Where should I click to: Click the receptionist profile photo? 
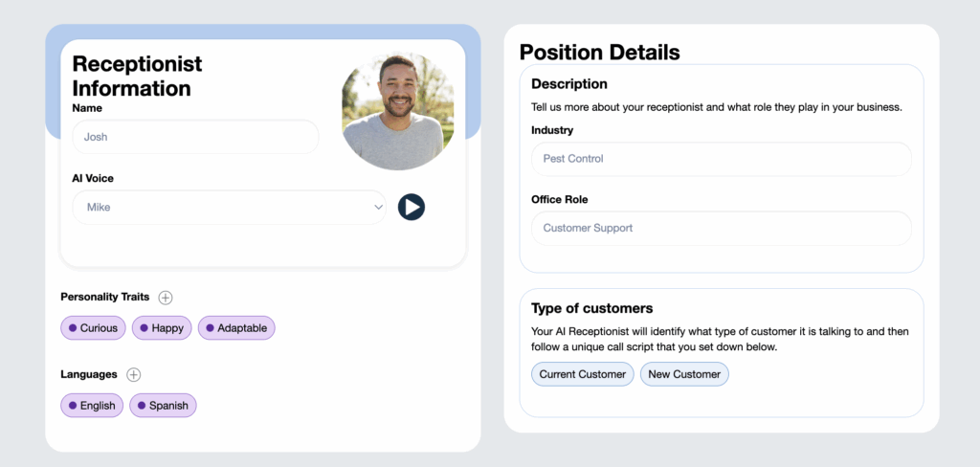point(397,112)
